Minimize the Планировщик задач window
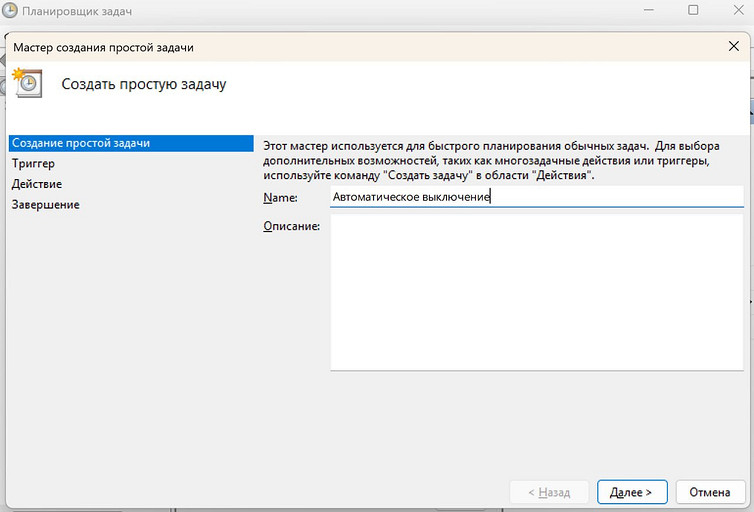Viewport: 754px width, 512px height. pos(649,10)
